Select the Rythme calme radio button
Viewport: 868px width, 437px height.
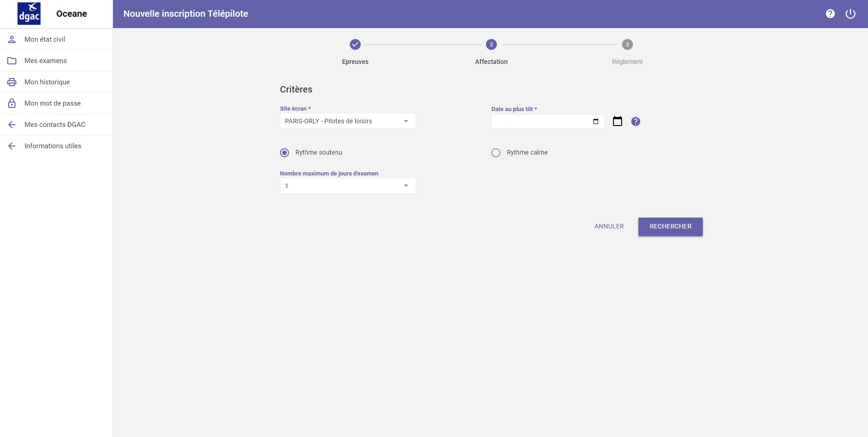tap(496, 153)
